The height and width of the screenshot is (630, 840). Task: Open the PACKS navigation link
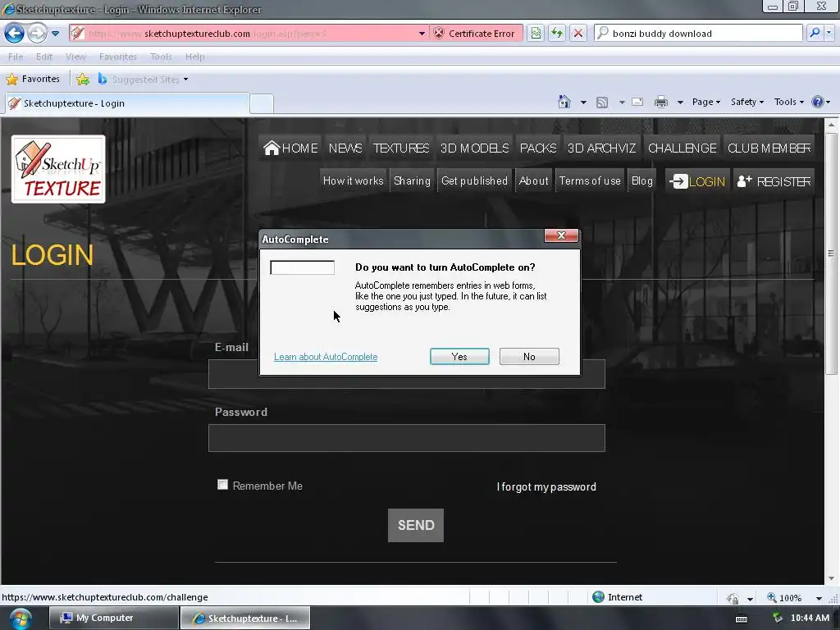point(538,148)
